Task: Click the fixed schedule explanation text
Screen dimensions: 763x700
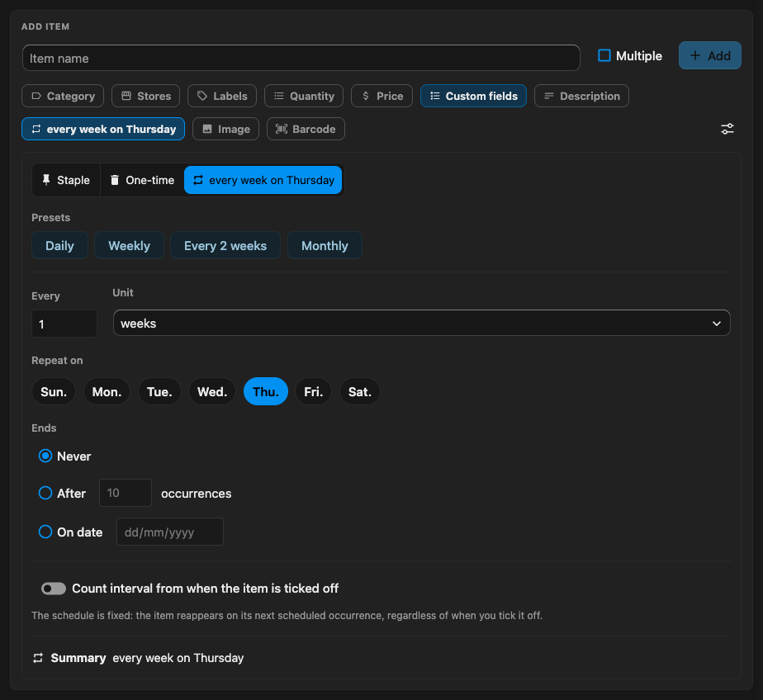Action: (287, 615)
